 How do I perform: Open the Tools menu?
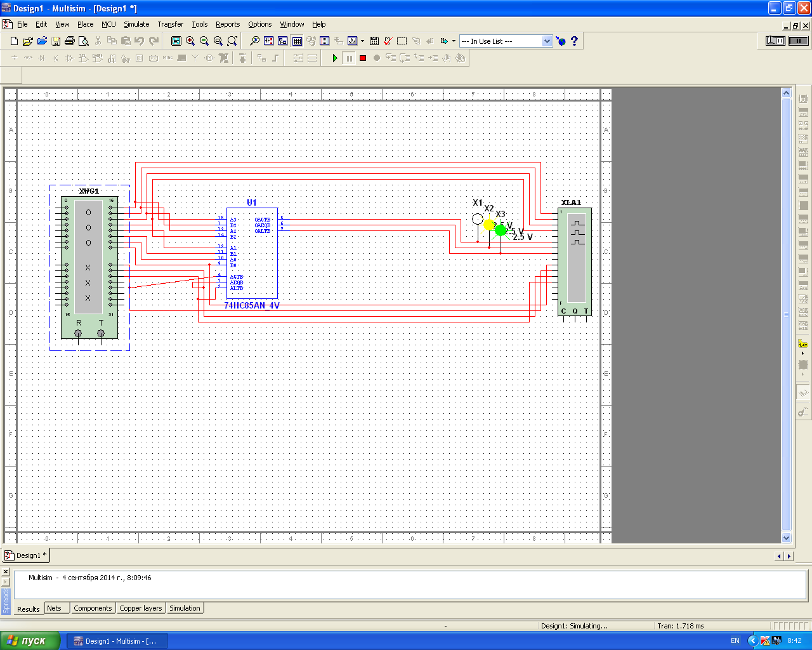(200, 24)
